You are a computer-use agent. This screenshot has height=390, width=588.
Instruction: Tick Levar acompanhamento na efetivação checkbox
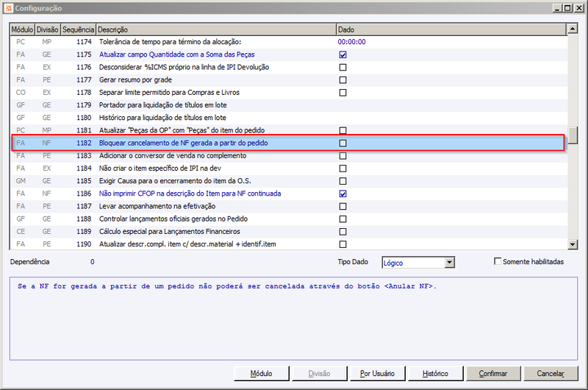point(343,207)
